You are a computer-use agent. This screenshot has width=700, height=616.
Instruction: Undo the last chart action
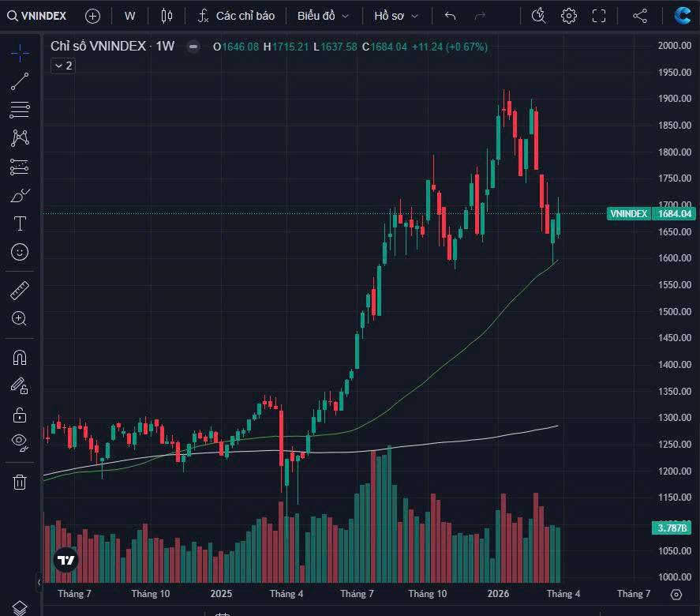pyautogui.click(x=450, y=16)
